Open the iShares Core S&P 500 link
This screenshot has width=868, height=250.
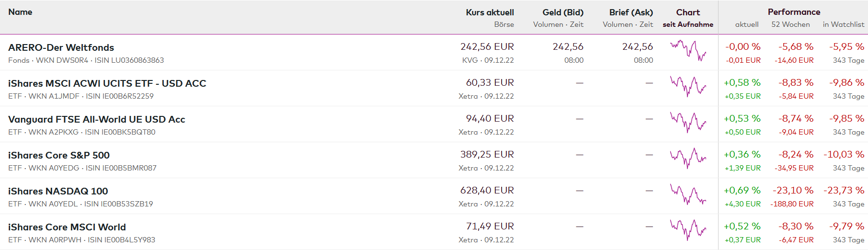pos(59,155)
